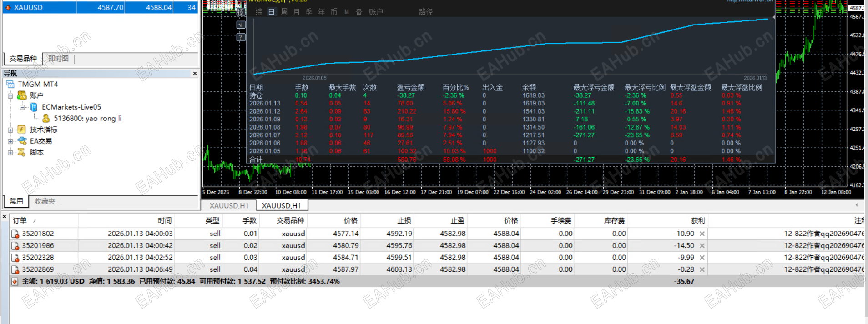
Task: Click the EA交易 expert advisors icon
Action: [22, 141]
